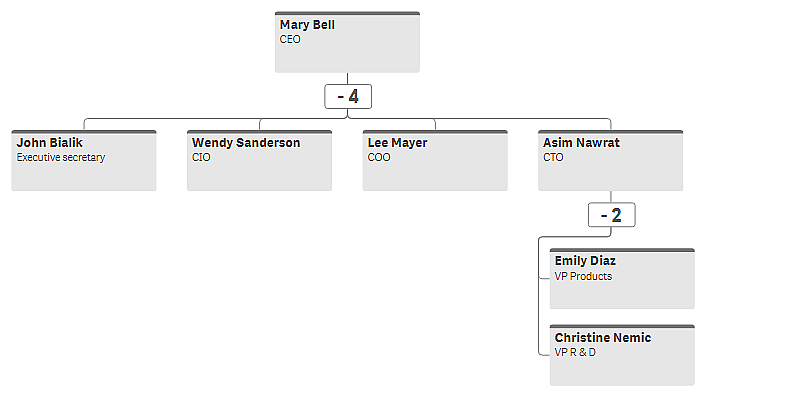Click the COO title label

click(379, 158)
